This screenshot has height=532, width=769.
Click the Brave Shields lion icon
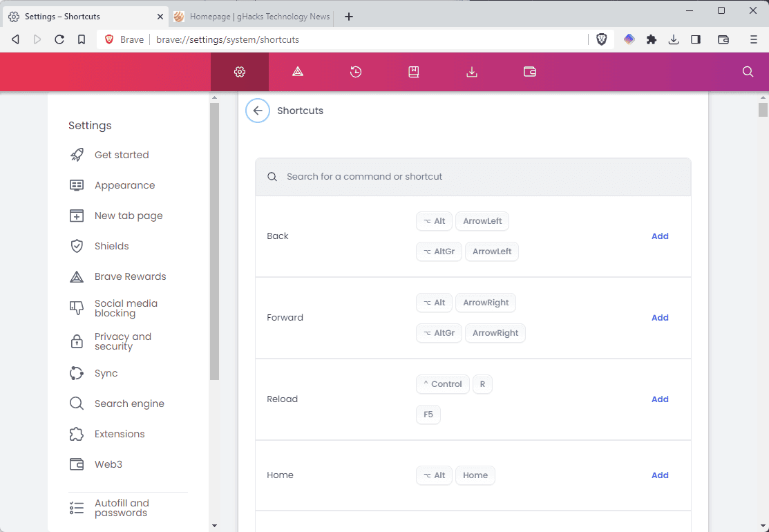coord(602,39)
